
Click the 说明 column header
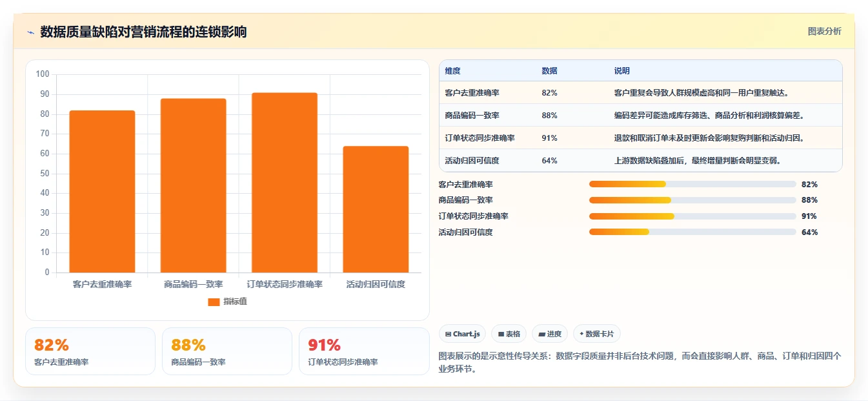622,70
